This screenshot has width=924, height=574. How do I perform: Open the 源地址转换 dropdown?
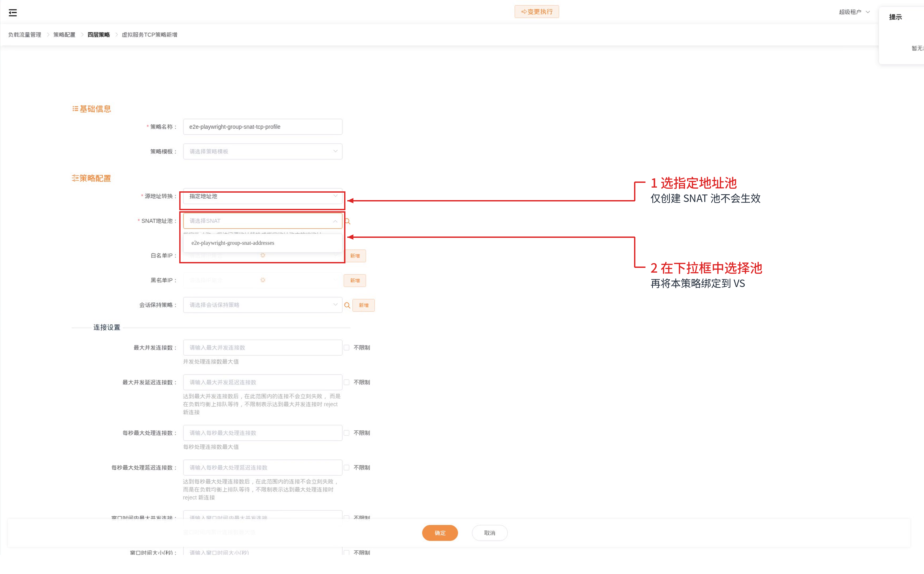[263, 196]
